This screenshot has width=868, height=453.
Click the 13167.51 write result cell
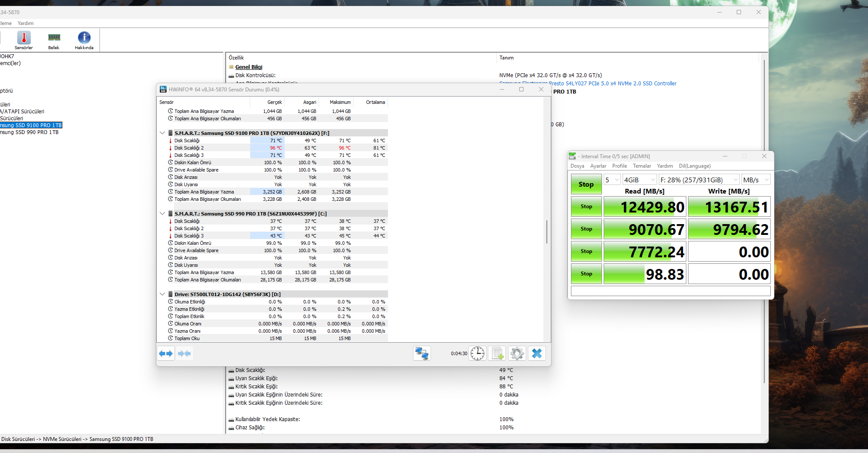click(x=729, y=207)
